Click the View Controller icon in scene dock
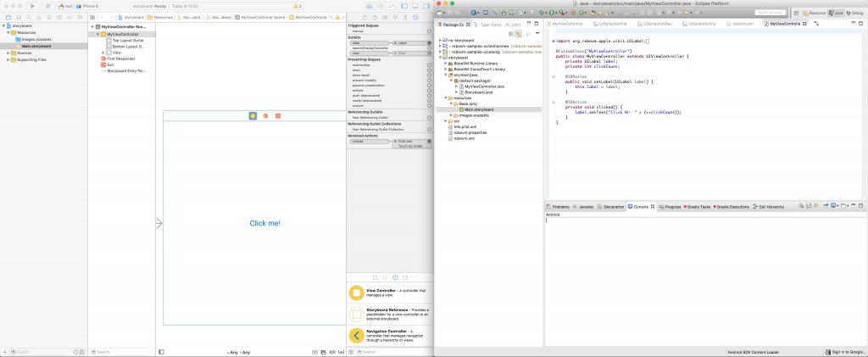868x357 pixels. (253, 115)
